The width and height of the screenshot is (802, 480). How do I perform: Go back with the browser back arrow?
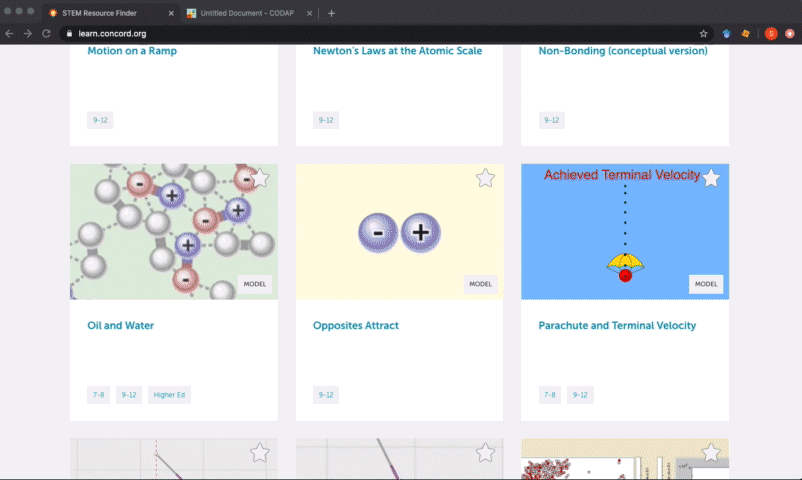pyautogui.click(x=9, y=34)
